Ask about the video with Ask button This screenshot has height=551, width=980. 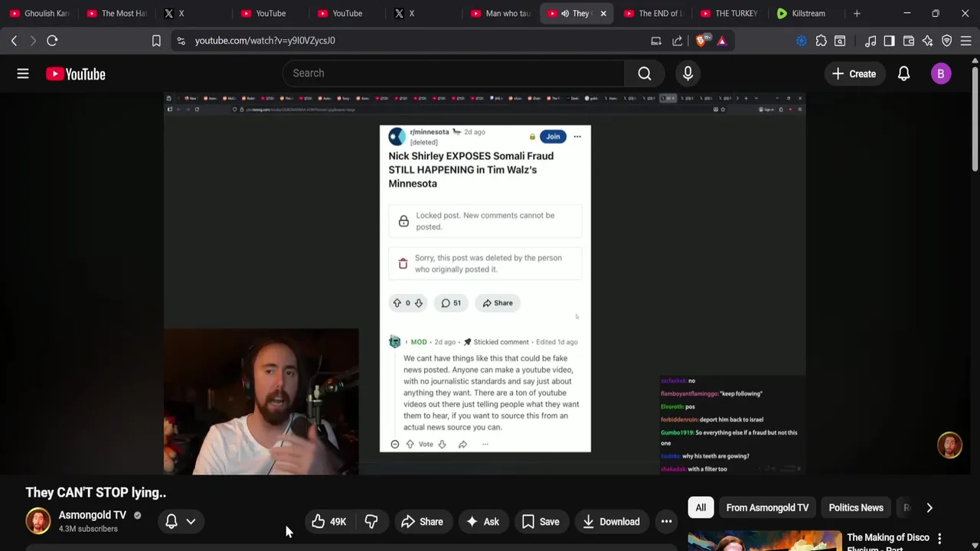tap(483, 521)
